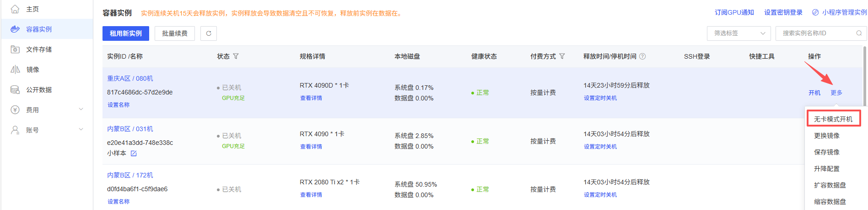Open the 筛选标签 dropdown
Image resolution: width=868 pixels, height=210 pixels.
tap(739, 33)
